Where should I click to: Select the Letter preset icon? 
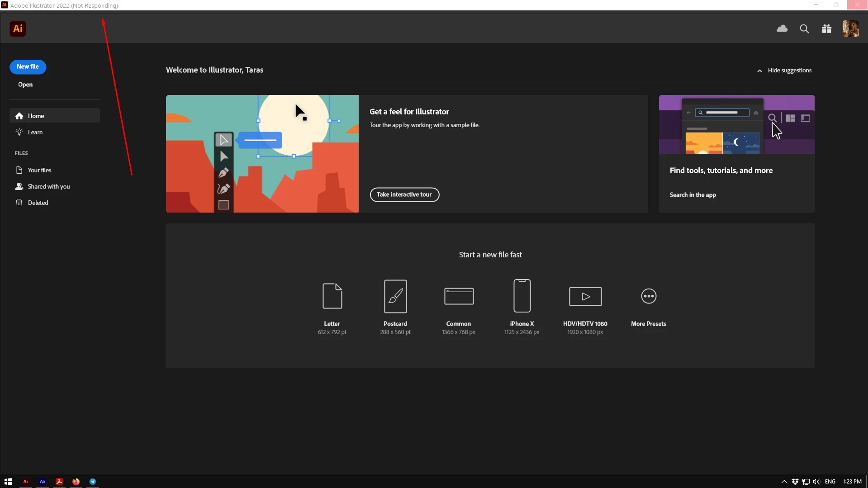coord(332,296)
